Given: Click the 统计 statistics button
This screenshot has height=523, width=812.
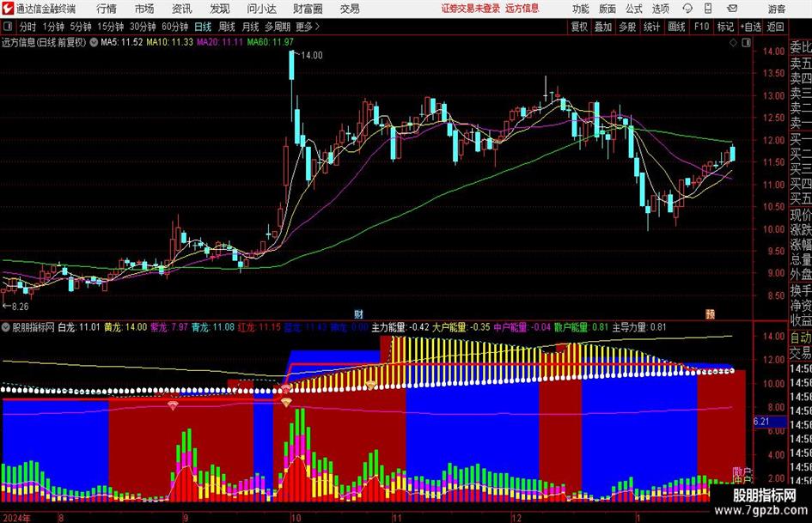Looking at the screenshot, I should (651, 27).
